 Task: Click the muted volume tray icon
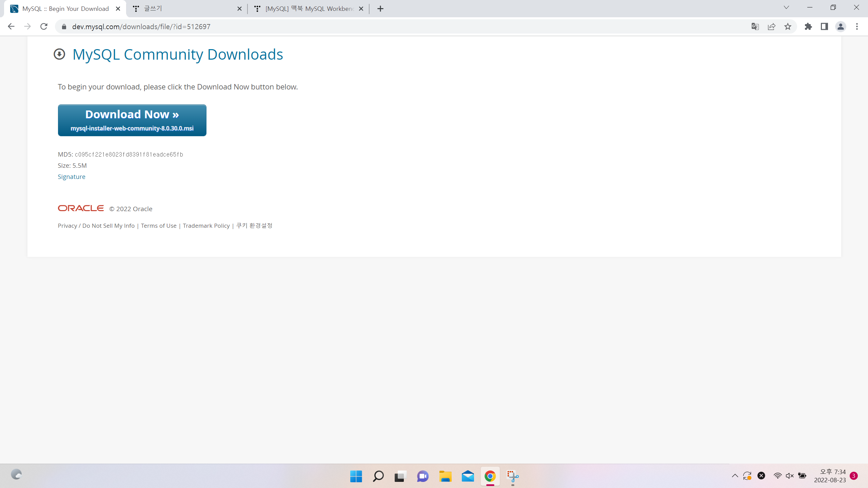point(790,476)
